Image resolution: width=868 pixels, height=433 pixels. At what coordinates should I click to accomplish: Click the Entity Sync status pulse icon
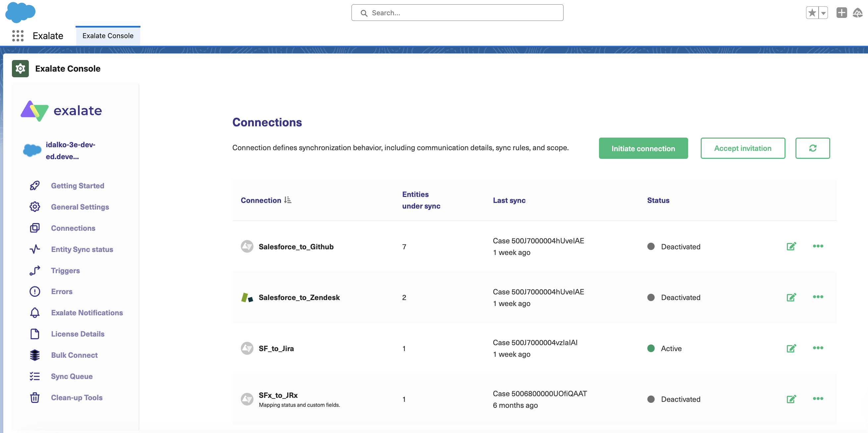pos(35,249)
